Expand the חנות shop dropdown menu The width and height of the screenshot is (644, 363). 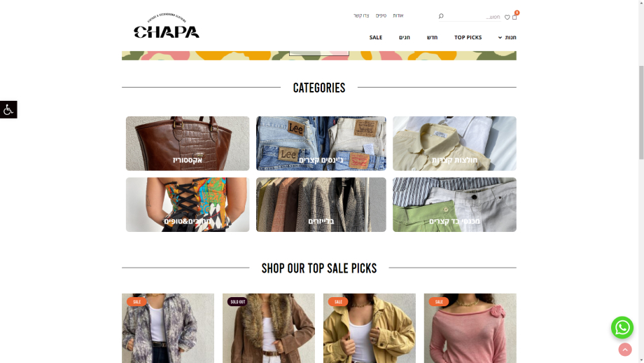point(507,37)
